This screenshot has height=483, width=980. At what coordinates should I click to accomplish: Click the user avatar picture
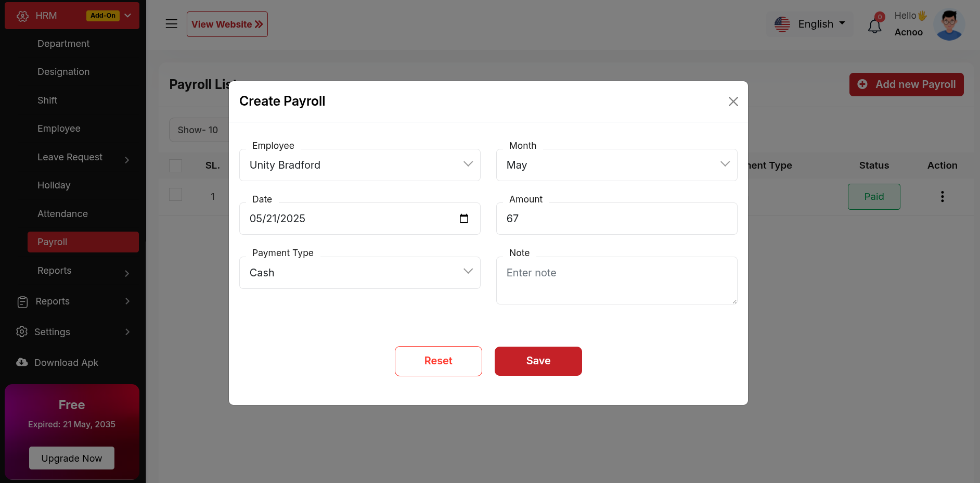click(x=949, y=24)
